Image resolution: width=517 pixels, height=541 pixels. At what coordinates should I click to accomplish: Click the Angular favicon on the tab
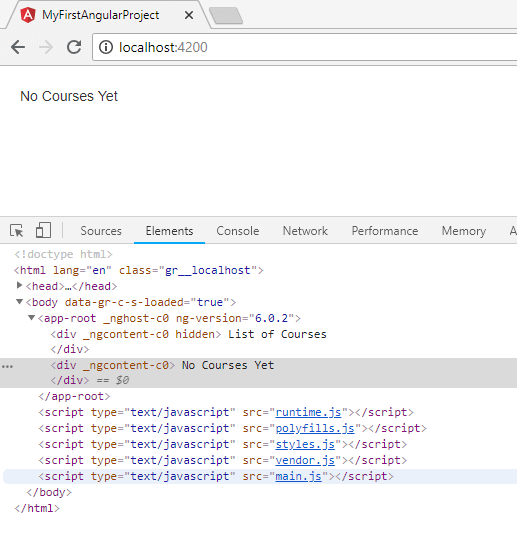28,15
